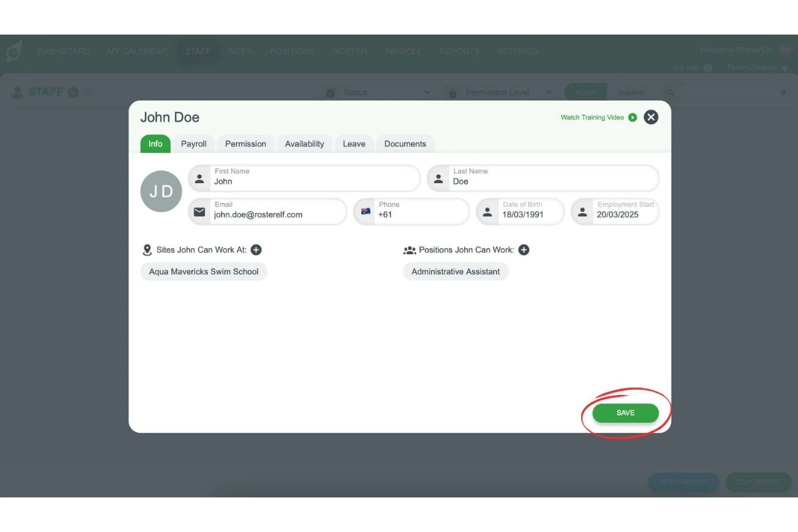
Task: Click the Date of Birth field
Action: [520, 212]
